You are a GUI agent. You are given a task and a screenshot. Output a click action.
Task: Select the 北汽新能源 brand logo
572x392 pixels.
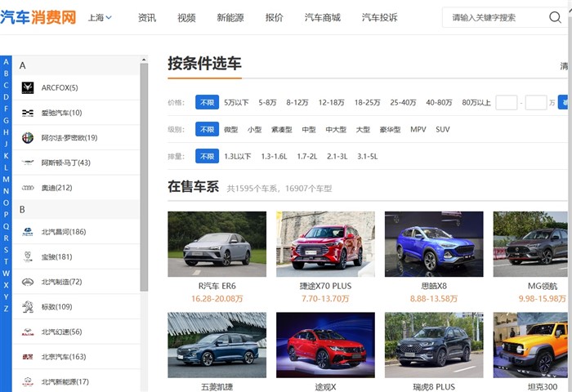[28, 381]
